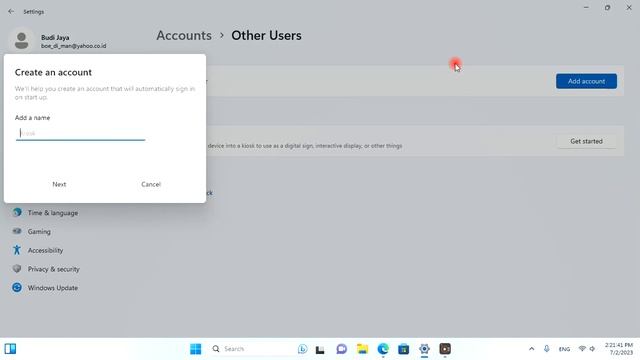Click the Other Users page title

click(x=267, y=36)
